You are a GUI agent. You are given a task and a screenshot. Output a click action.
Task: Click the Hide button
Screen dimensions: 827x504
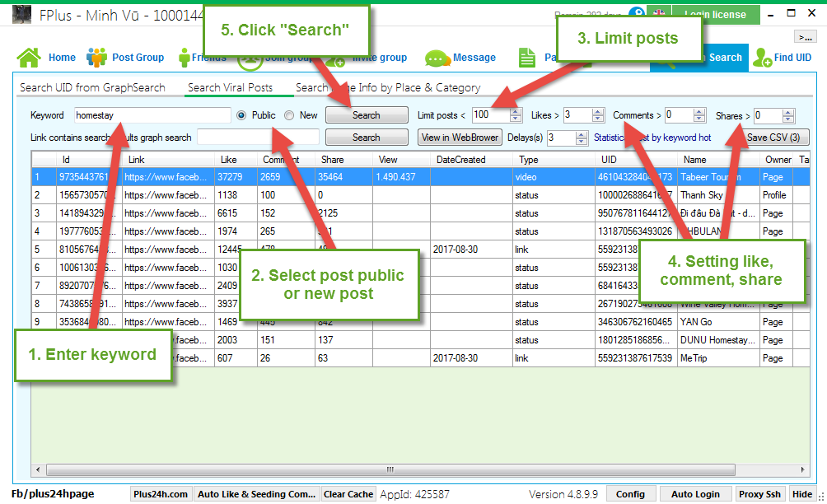click(802, 494)
